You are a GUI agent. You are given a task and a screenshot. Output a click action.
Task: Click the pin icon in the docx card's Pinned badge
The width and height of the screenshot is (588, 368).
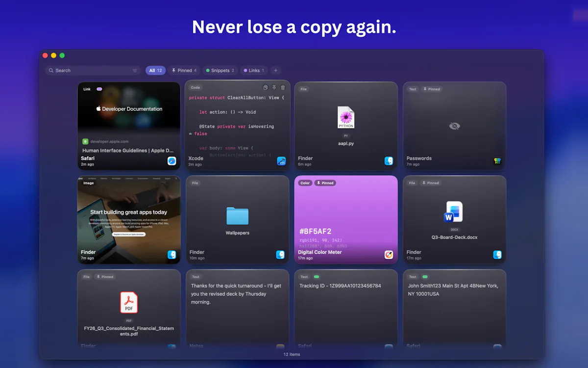click(x=424, y=183)
